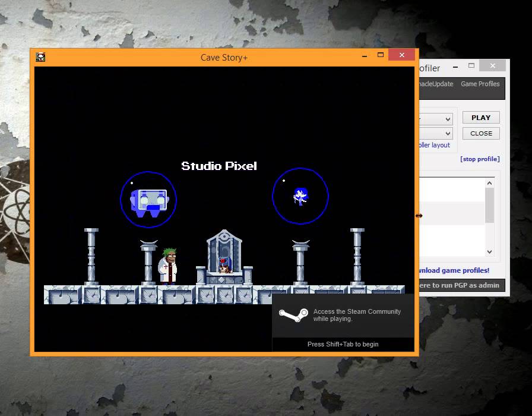This screenshot has width=532, height=416.
Task: Click the Misery character in right bubble
Action: 300,196
